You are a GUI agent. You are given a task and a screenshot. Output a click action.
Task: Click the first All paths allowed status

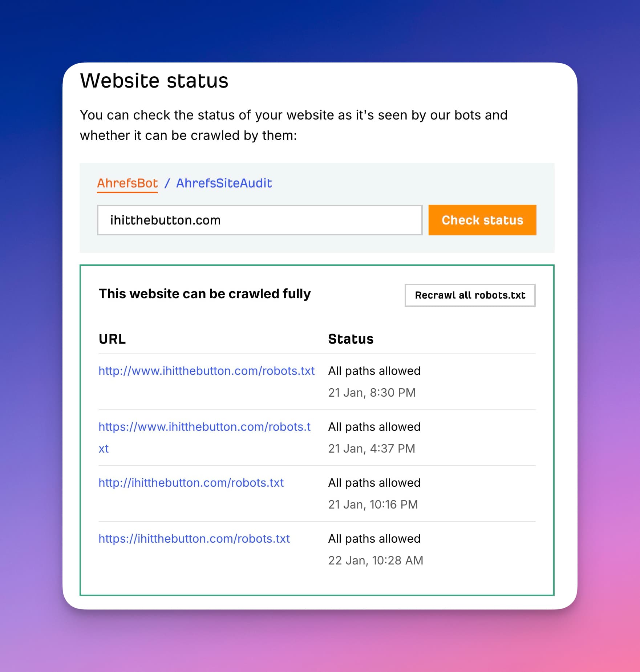click(374, 371)
